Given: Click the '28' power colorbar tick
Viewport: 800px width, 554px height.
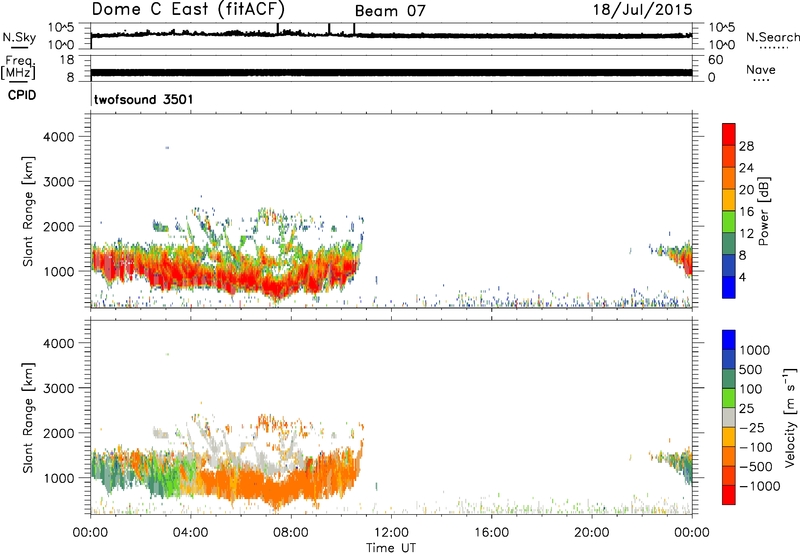Looking at the screenshot, I should coord(746,146).
